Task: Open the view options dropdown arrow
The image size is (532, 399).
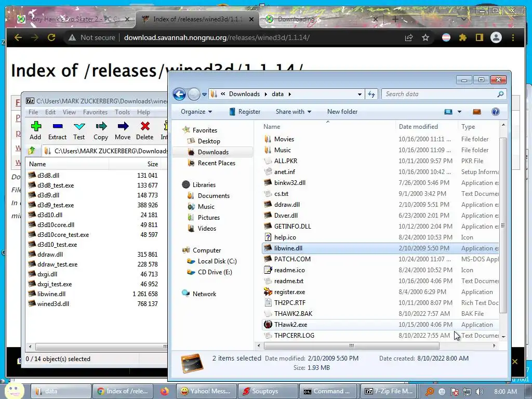Action: tap(459, 112)
